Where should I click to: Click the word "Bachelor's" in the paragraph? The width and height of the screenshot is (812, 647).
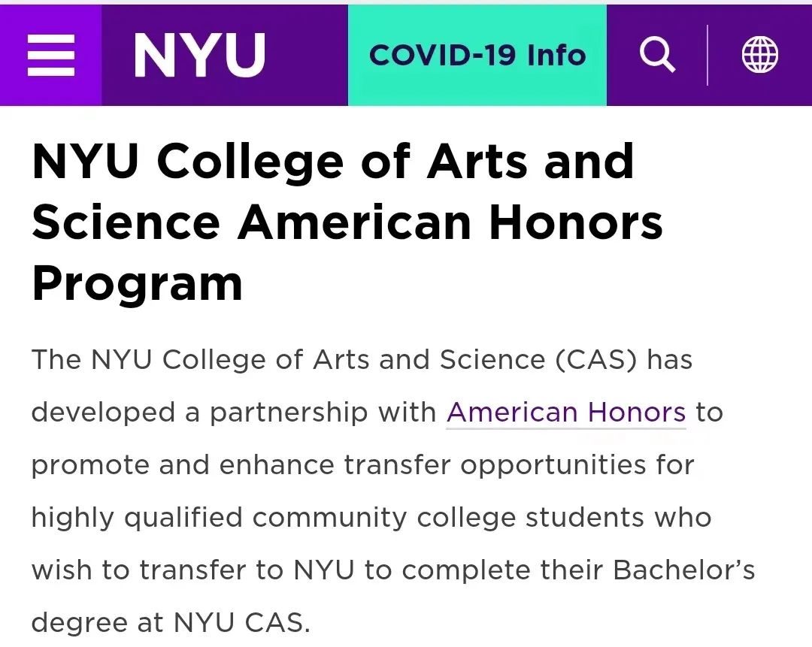coord(684,570)
